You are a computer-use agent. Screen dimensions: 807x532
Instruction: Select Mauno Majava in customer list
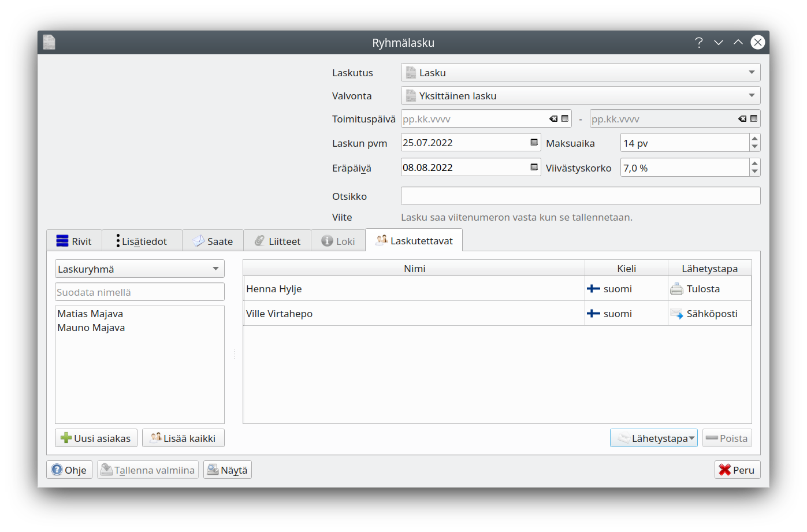[91, 328]
